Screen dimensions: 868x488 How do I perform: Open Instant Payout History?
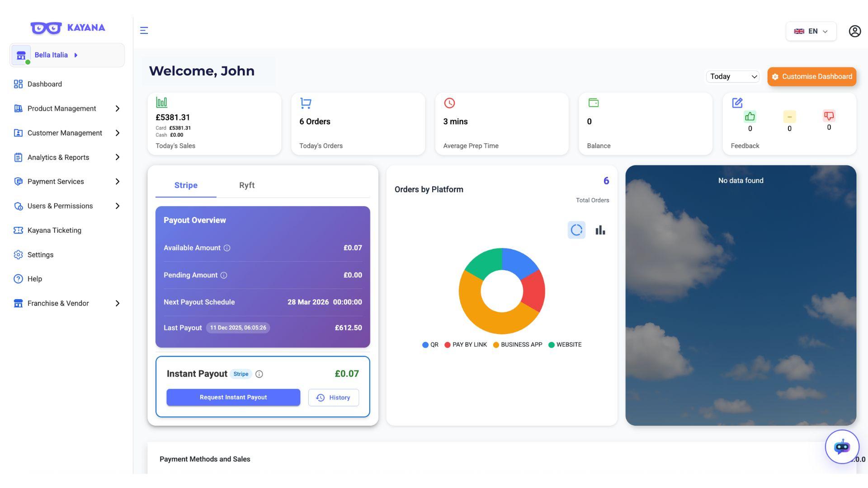click(334, 398)
